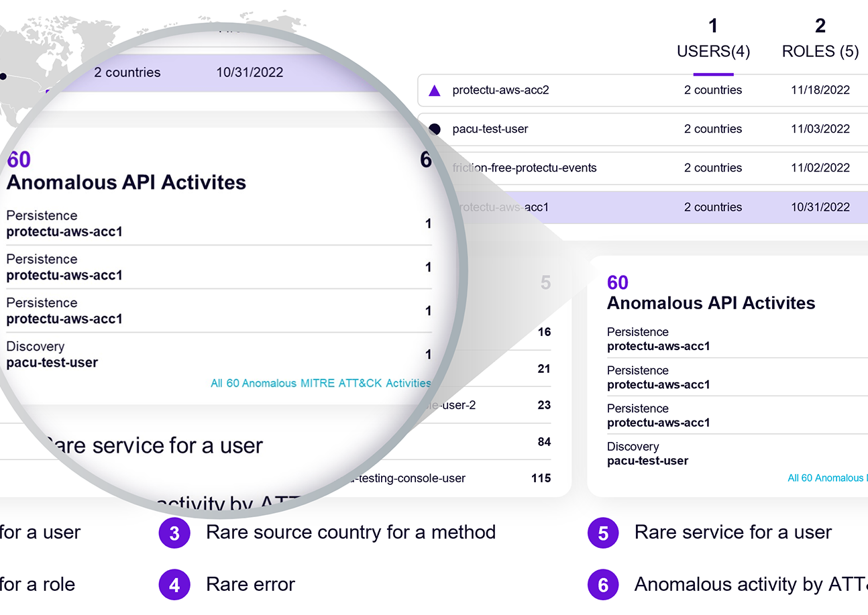
Task: Open details for the 11/18/2022 date entry
Action: (x=820, y=90)
